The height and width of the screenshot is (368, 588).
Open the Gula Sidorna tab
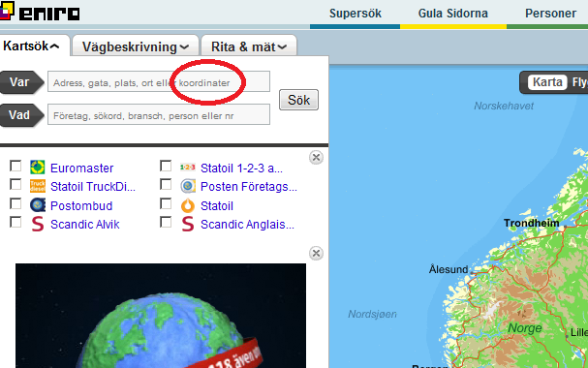click(453, 14)
